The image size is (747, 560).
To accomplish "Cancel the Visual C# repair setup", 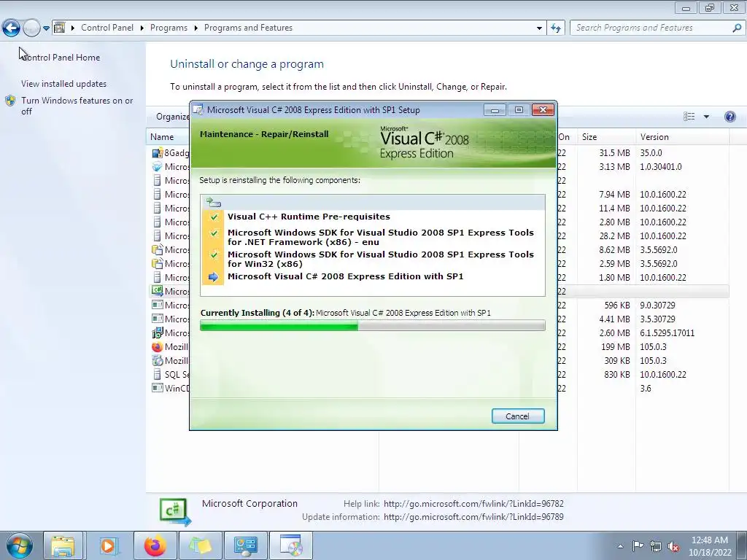I will (x=517, y=416).
